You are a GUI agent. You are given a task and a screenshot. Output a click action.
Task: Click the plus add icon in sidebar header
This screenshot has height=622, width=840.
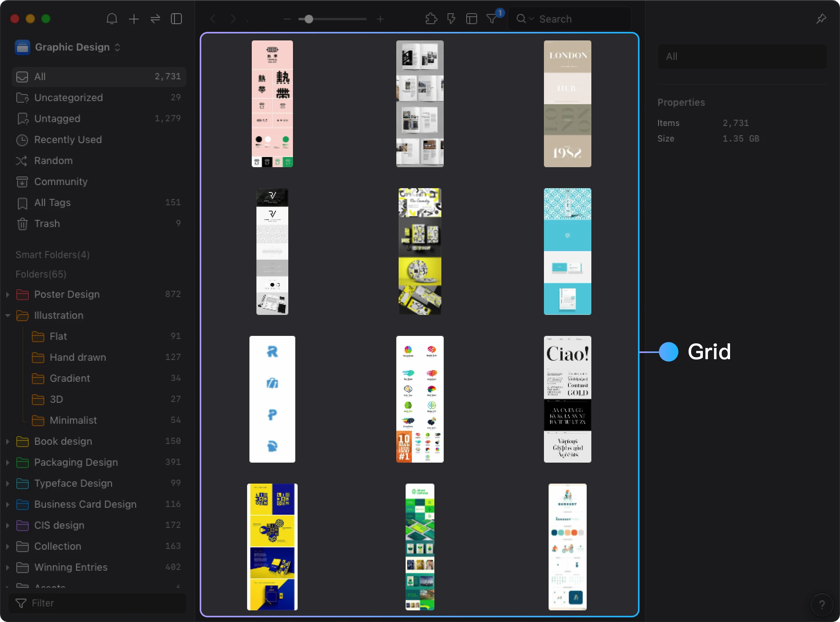[134, 19]
